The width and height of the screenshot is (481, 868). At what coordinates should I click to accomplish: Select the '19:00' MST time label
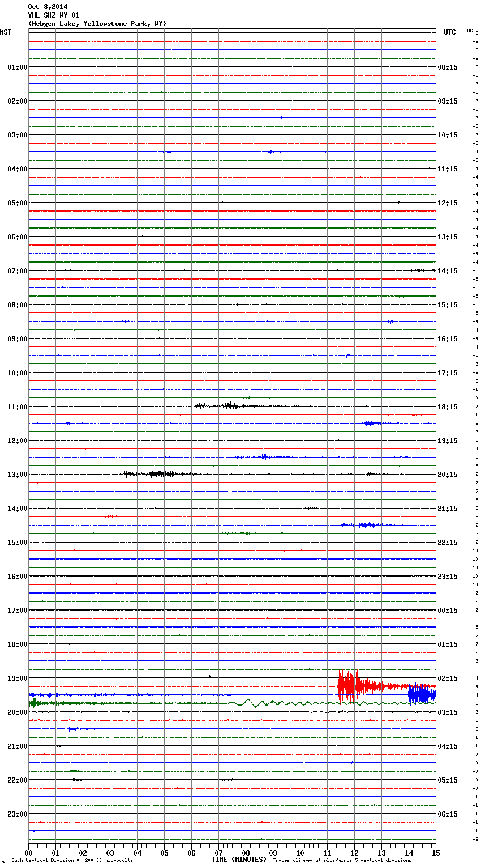(17, 678)
